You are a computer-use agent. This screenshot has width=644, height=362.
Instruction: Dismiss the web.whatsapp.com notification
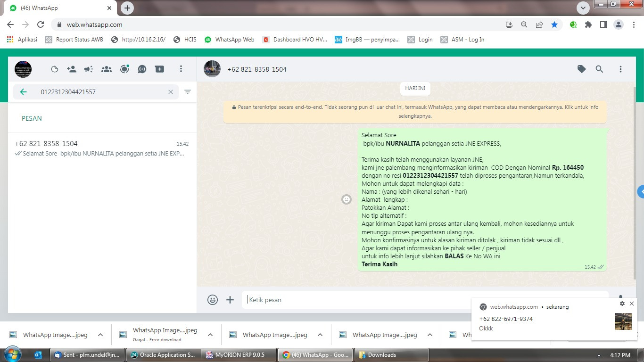point(632,304)
